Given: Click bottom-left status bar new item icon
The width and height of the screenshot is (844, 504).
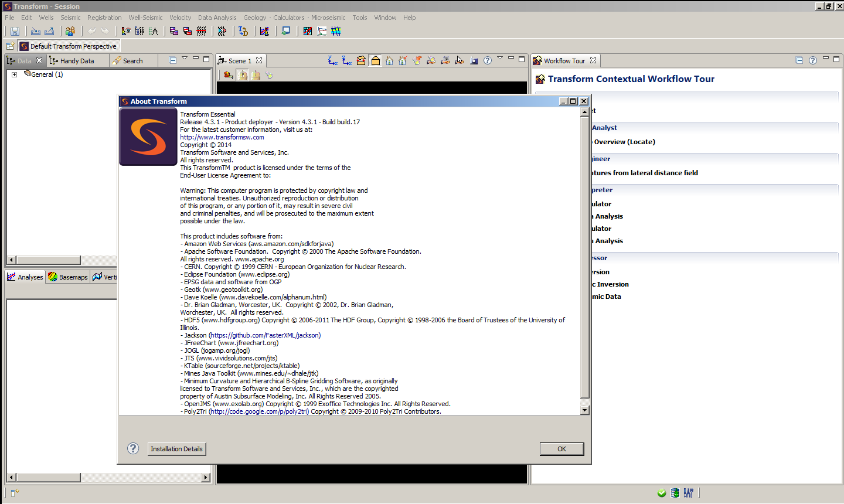Looking at the screenshot, I should (15, 493).
